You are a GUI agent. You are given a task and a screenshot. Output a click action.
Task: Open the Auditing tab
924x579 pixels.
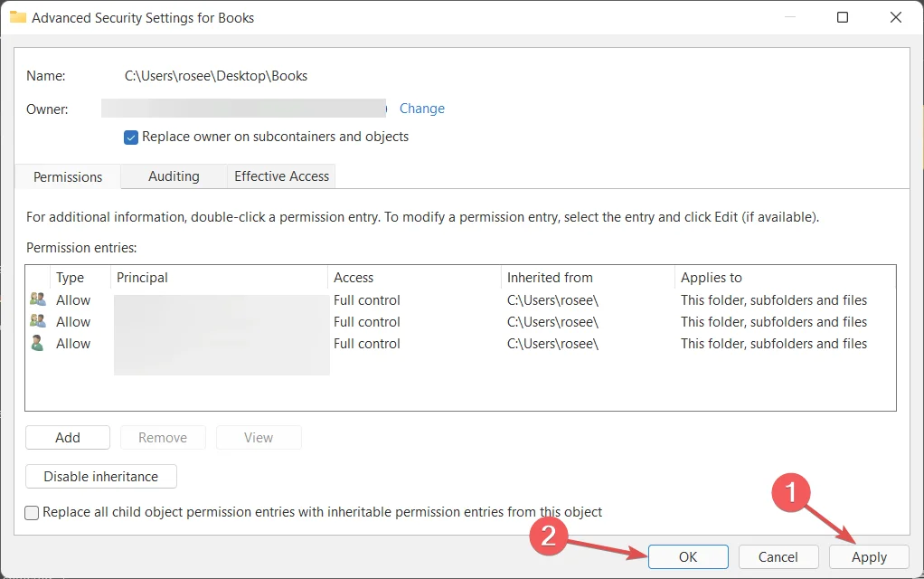click(x=174, y=176)
